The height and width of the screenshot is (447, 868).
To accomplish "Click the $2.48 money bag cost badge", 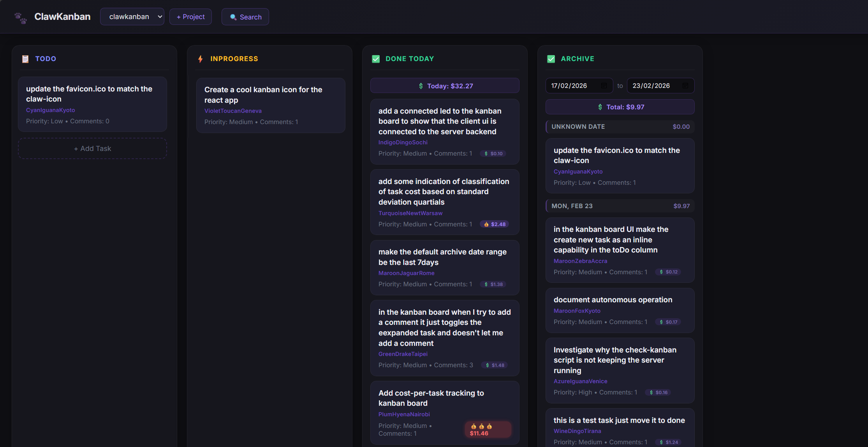I will click(x=495, y=224).
